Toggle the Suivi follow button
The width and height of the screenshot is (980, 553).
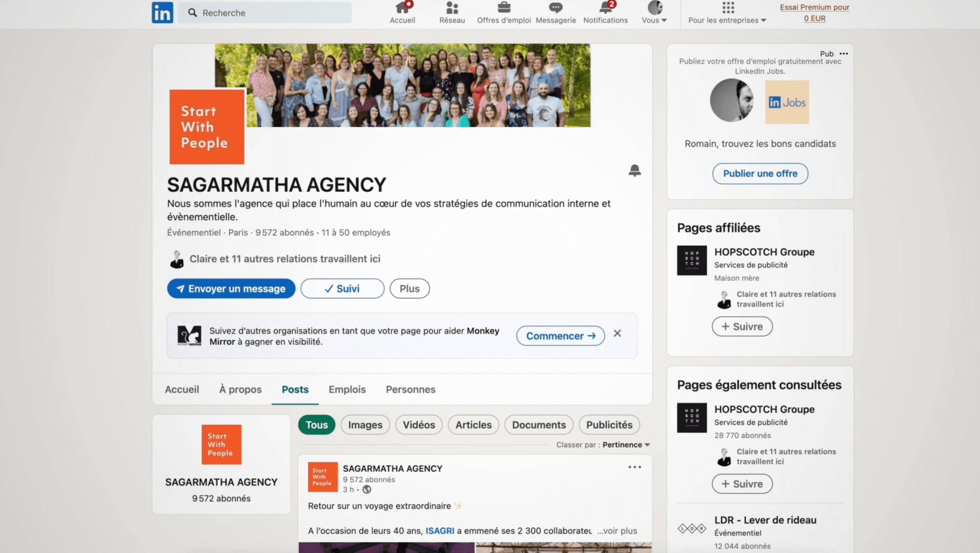coord(342,288)
